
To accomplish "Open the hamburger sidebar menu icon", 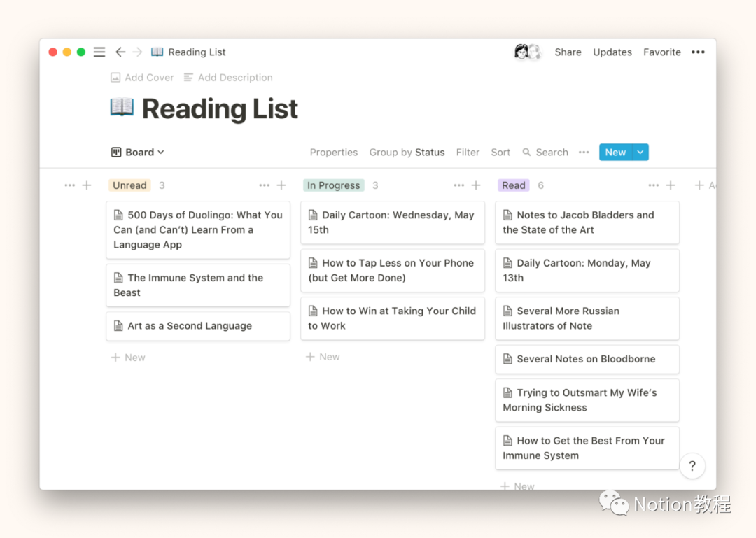I will tap(99, 52).
